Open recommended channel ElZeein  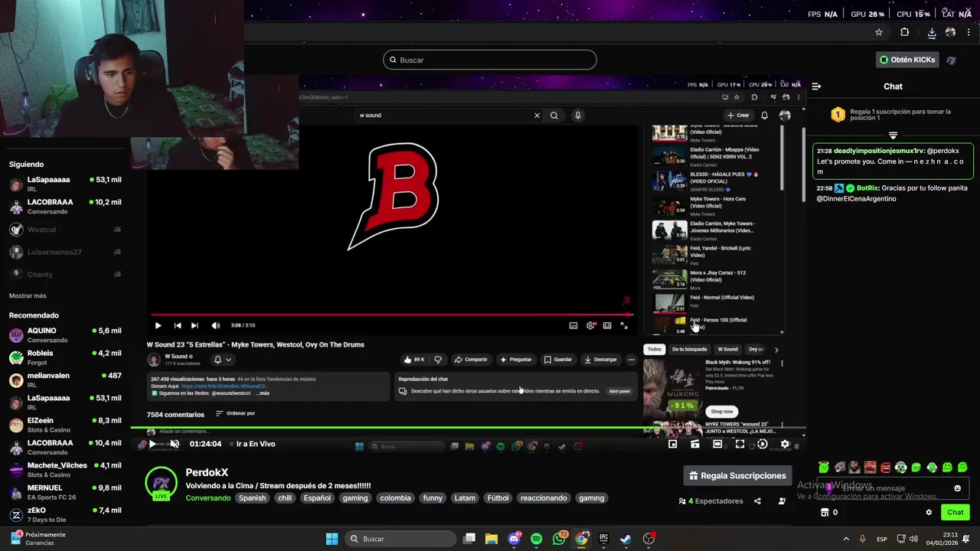click(x=65, y=425)
